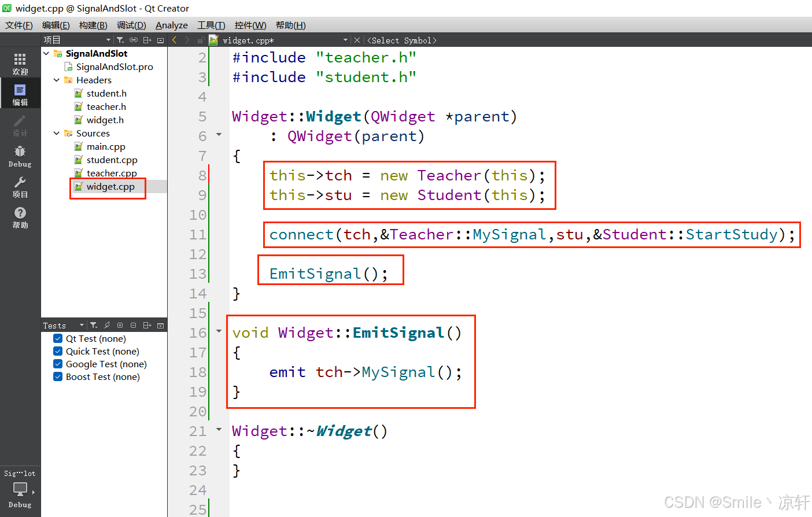Open teacher.h in the project tree

coord(106,106)
